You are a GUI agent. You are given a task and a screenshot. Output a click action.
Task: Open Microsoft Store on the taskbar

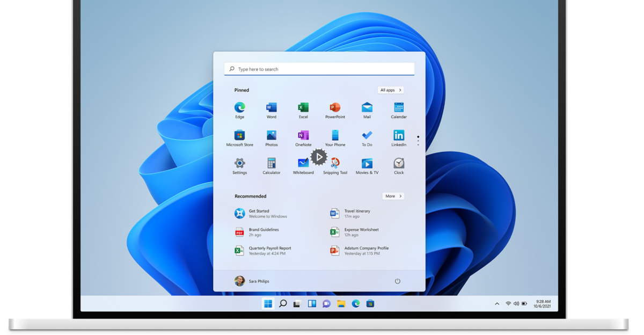[x=370, y=304]
